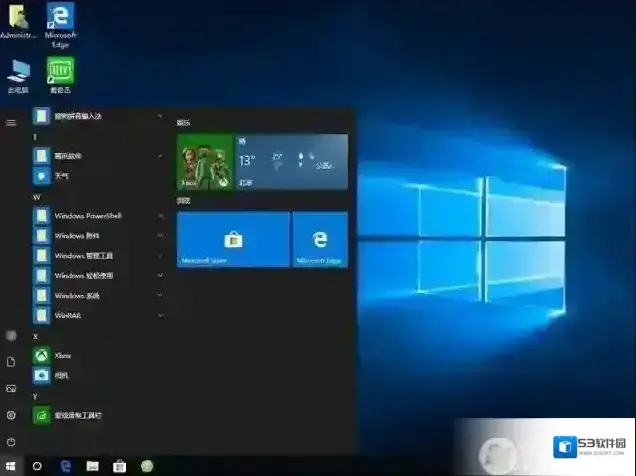
Task: Open the Camera app in Start list
Action: [x=60, y=376]
